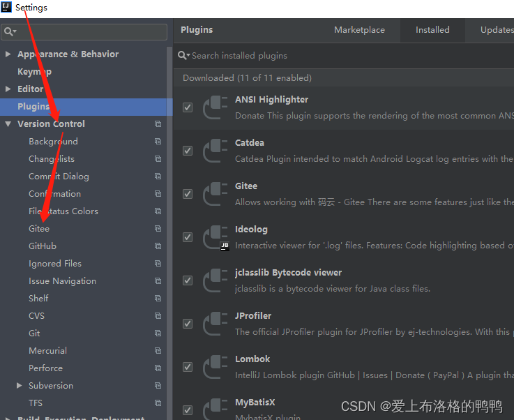Toggle the Gitee plugin checkbox
The height and width of the screenshot is (420, 514).
[x=188, y=194]
